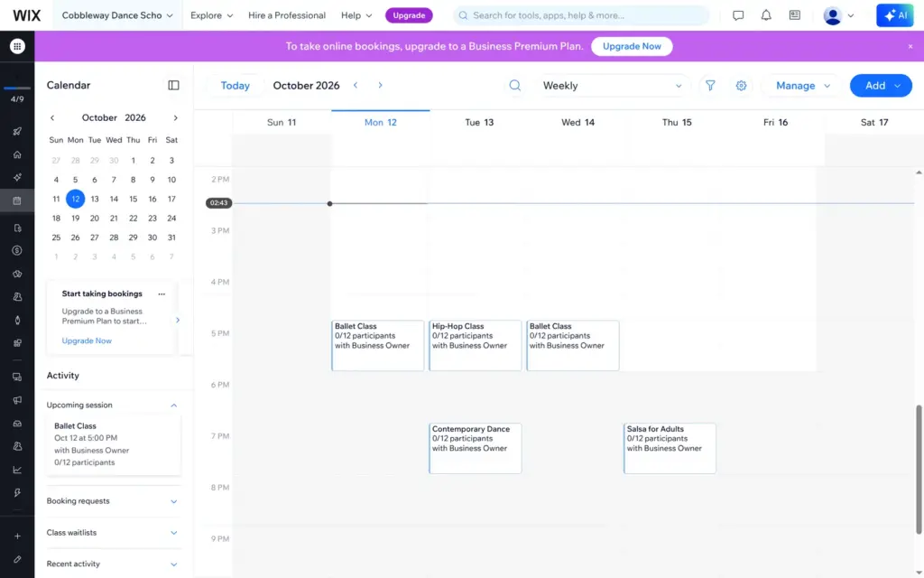This screenshot has width=924, height=578.
Task: Open the inbox tray icon in sidebar
Action: click(17, 424)
